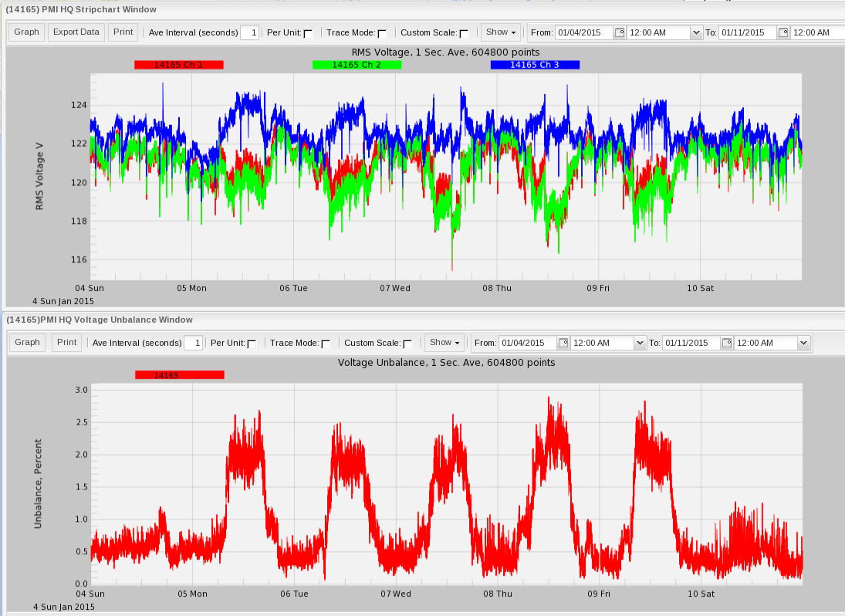The image size is (845, 616).
Task: Open the From time dropdown in the stripchart window
Action: point(696,32)
